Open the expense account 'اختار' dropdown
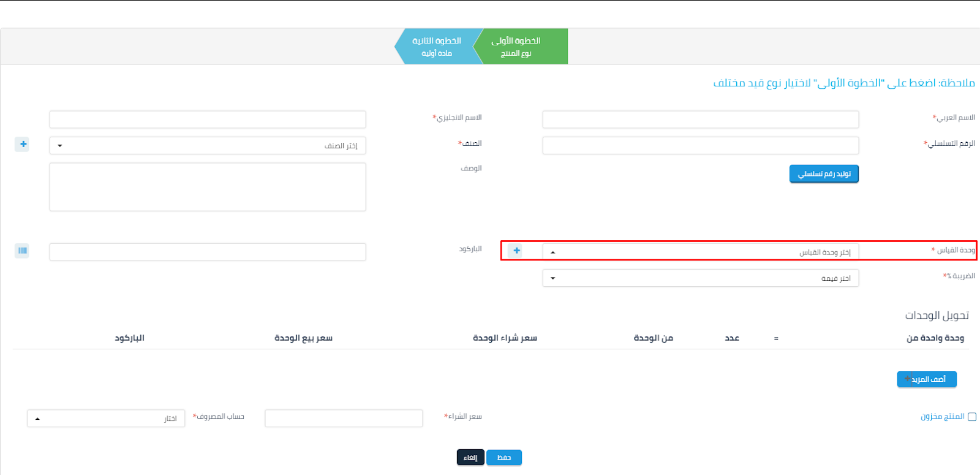Image resolution: width=980 pixels, height=475 pixels. tap(106, 419)
